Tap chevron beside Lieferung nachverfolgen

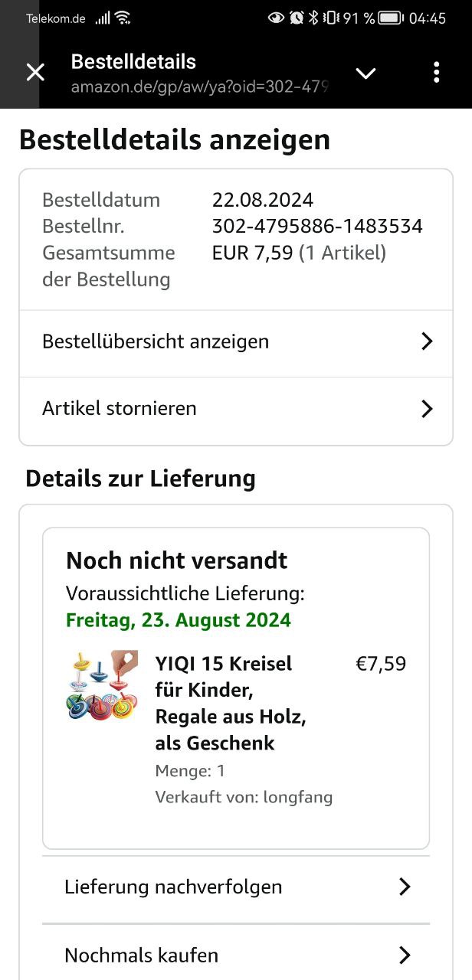pyautogui.click(x=405, y=887)
